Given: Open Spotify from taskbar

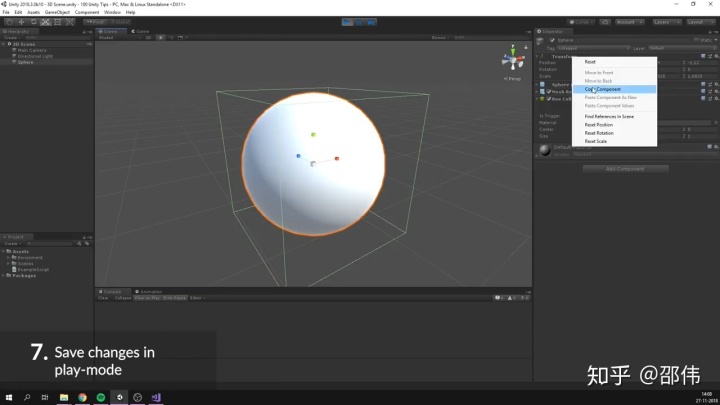Looking at the screenshot, I should (101, 397).
